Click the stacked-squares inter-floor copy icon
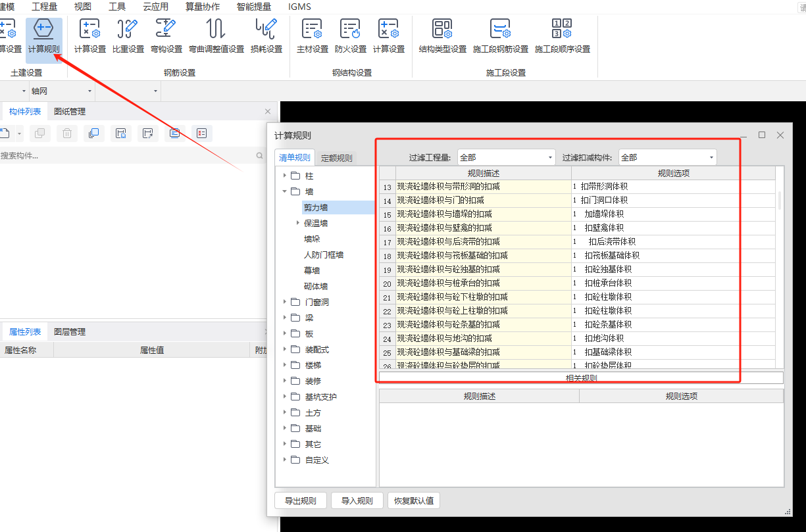The image size is (806, 532). pos(93,133)
